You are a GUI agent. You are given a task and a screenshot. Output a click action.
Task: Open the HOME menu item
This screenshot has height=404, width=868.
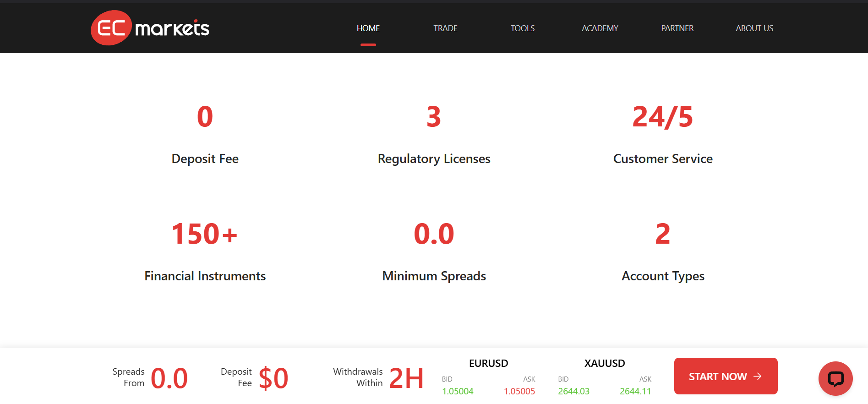(x=368, y=28)
